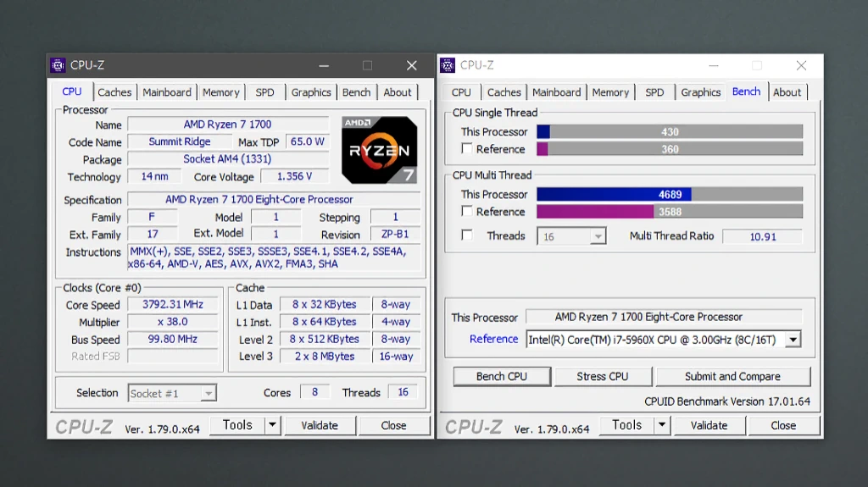Image resolution: width=868 pixels, height=487 pixels.
Task: Click the Stress CPU button
Action: [603, 376]
